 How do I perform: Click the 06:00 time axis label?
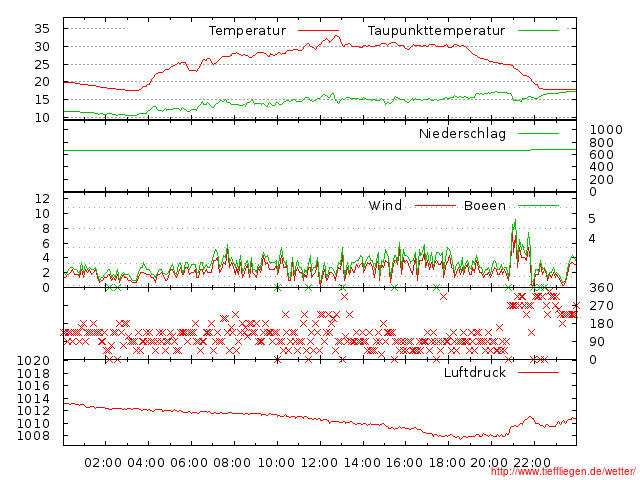[x=189, y=463]
